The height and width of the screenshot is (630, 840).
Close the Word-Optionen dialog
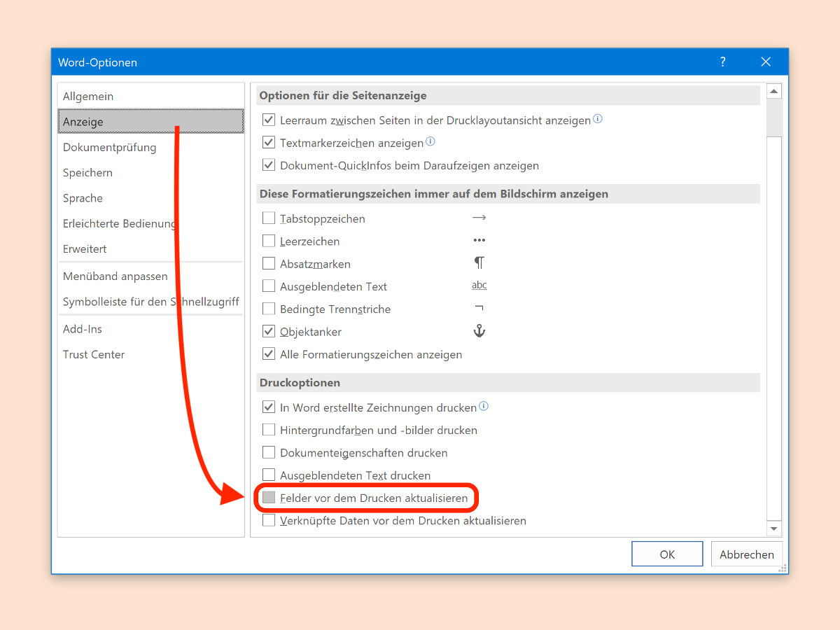coord(766,62)
